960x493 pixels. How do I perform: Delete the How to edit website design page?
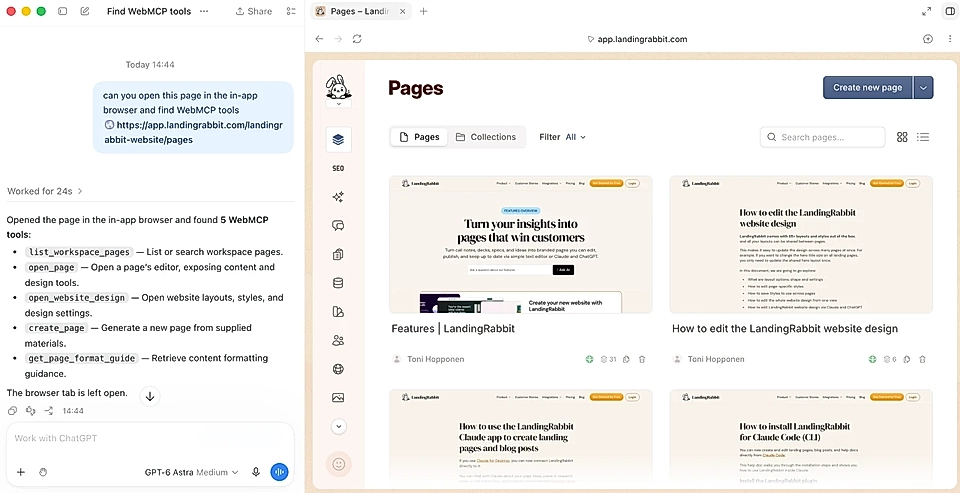(x=922, y=359)
